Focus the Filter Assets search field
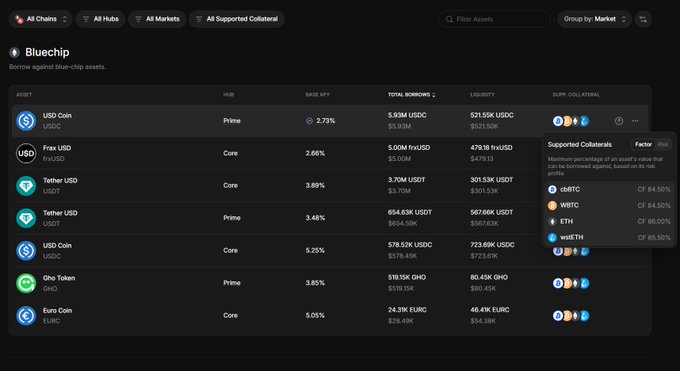This screenshot has height=371, width=680. [494, 19]
